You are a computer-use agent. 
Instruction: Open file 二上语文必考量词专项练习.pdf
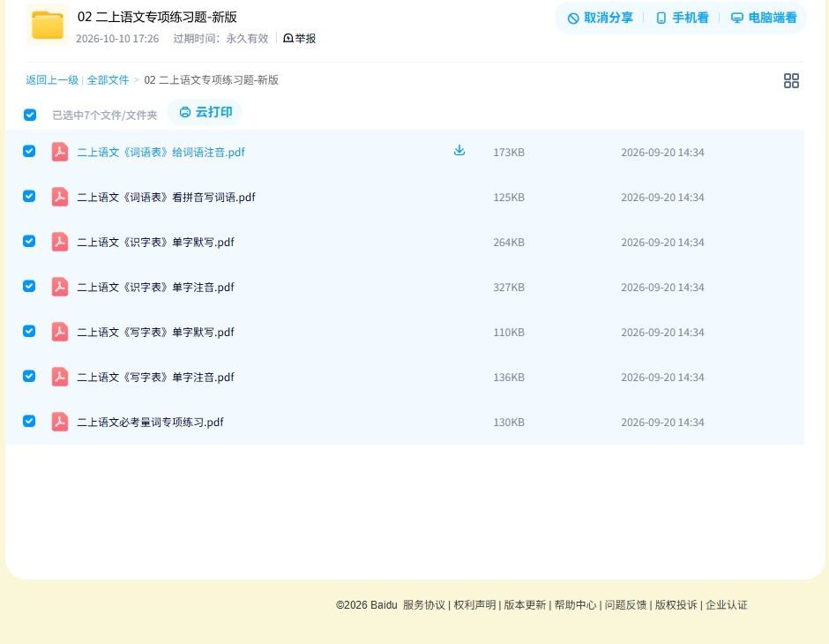point(150,422)
